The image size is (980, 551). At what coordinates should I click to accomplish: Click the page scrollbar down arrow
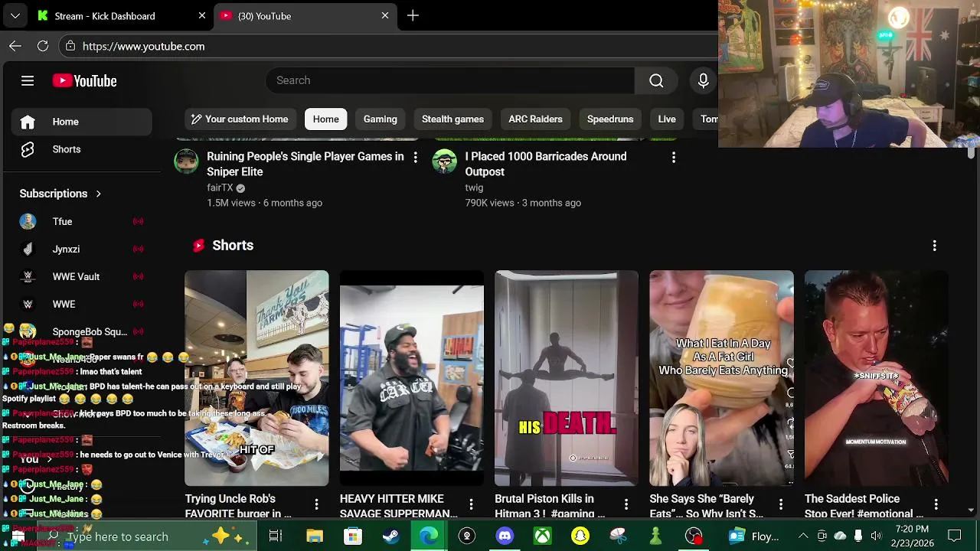click(x=971, y=510)
